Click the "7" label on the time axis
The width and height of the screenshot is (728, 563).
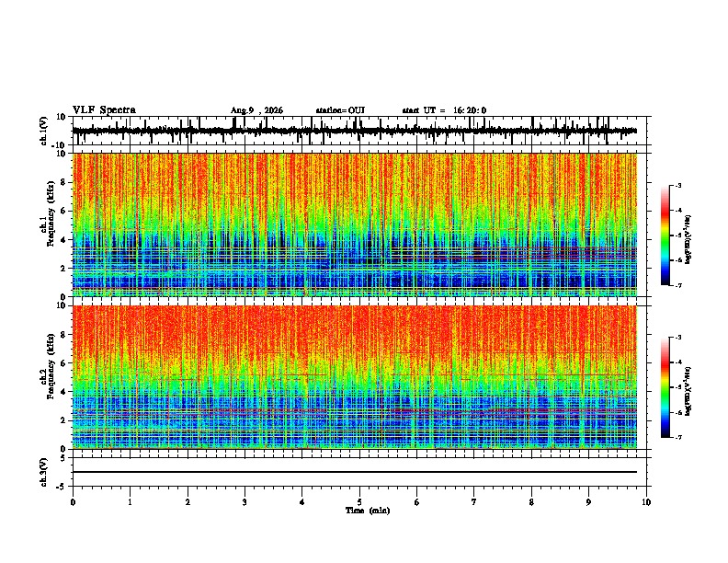474,502
